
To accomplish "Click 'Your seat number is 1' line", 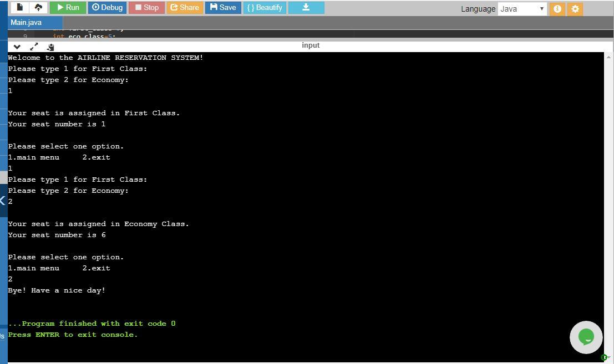I will tap(57, 124).
